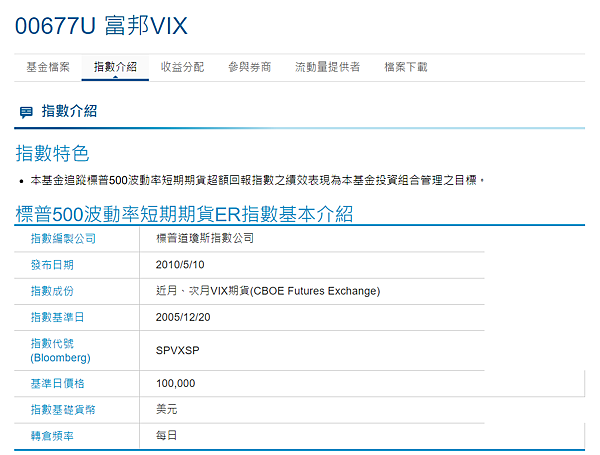600x455 pixels.
Task: Click the 指數特色 heading
Action: [x=52, y=153]
